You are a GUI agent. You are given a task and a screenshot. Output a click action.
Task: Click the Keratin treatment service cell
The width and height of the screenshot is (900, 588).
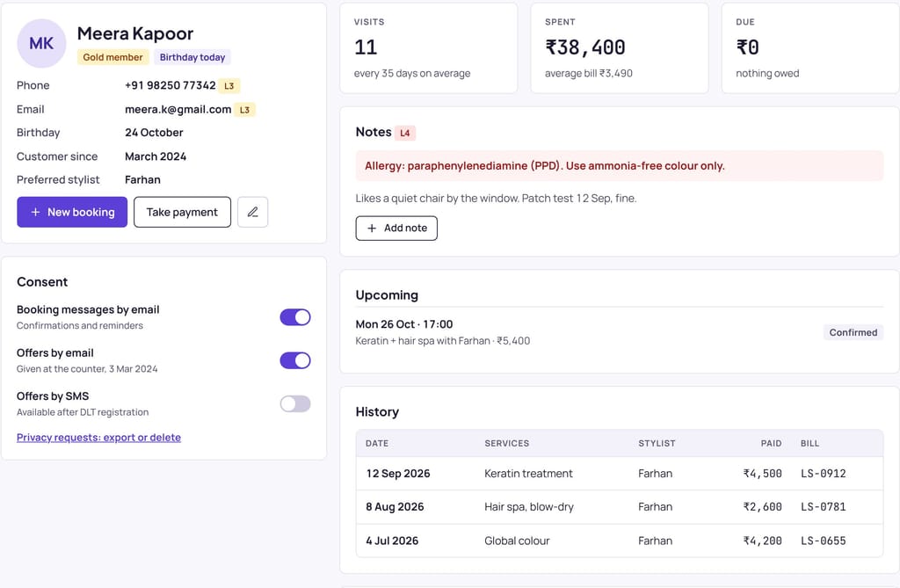[528, 474]
